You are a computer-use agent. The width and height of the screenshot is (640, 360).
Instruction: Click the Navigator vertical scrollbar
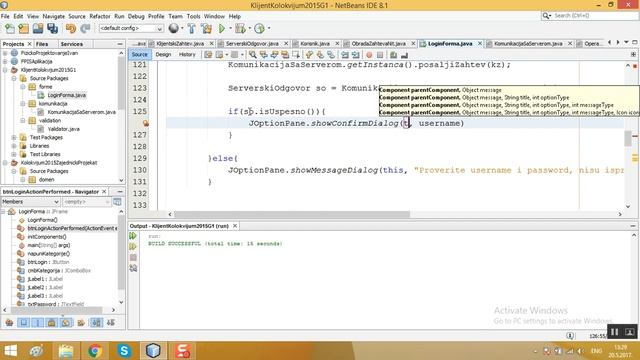pyautogui.click(x=121, y=253)
